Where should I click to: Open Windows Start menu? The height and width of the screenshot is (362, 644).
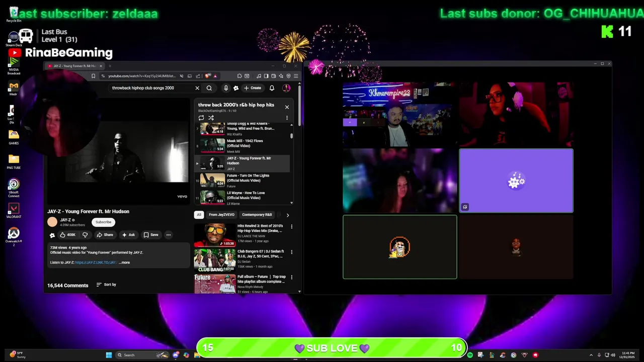(109, 355)
